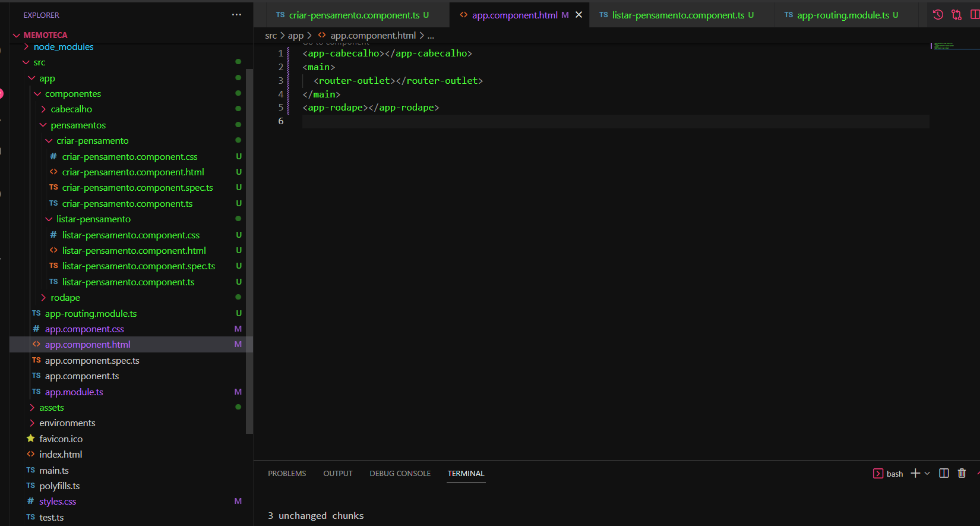980x526 pixels.
Task: Open app.component.spec.ts file
Action: [92, 361]
